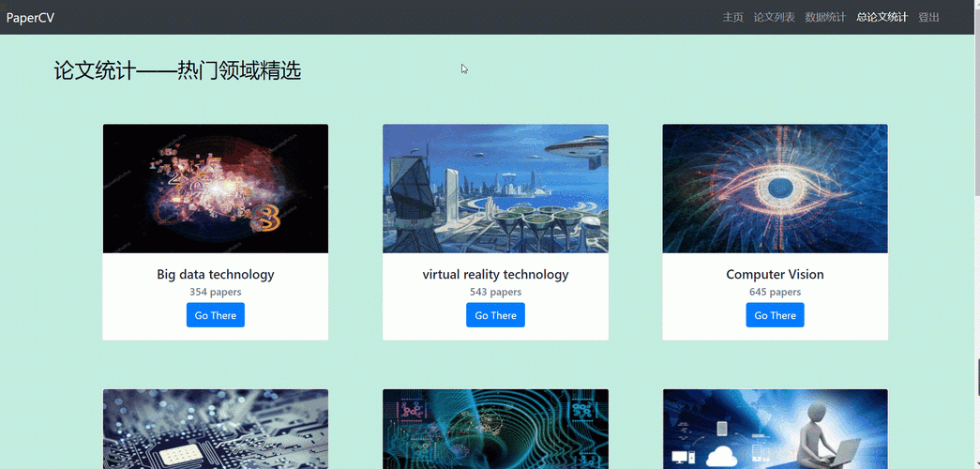
Task: Click the futuristic city virtual reality image
Action: [x=495, y=189]
